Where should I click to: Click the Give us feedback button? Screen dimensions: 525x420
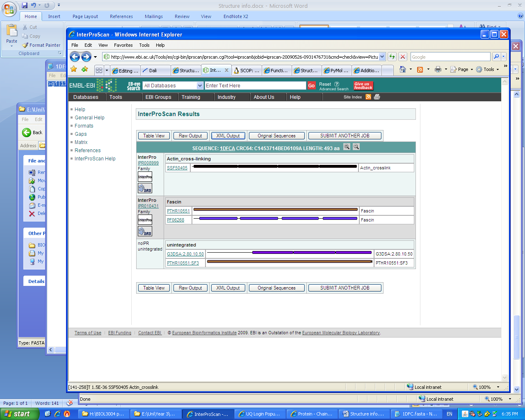pos(363,85)
